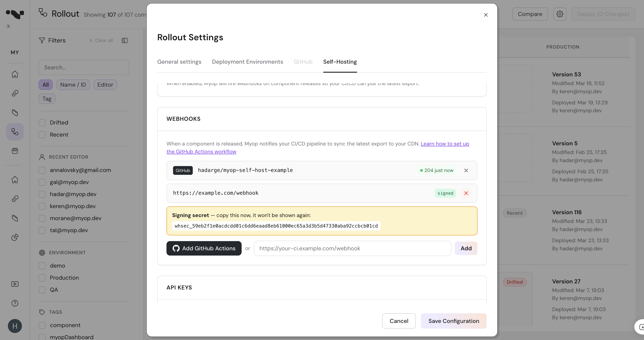Enable the Production environment checkbox
644x340 pixels.
pos(42,278)
